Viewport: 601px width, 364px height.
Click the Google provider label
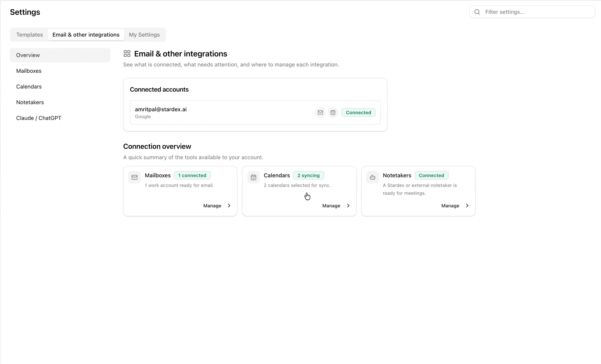tap(143, 117)
